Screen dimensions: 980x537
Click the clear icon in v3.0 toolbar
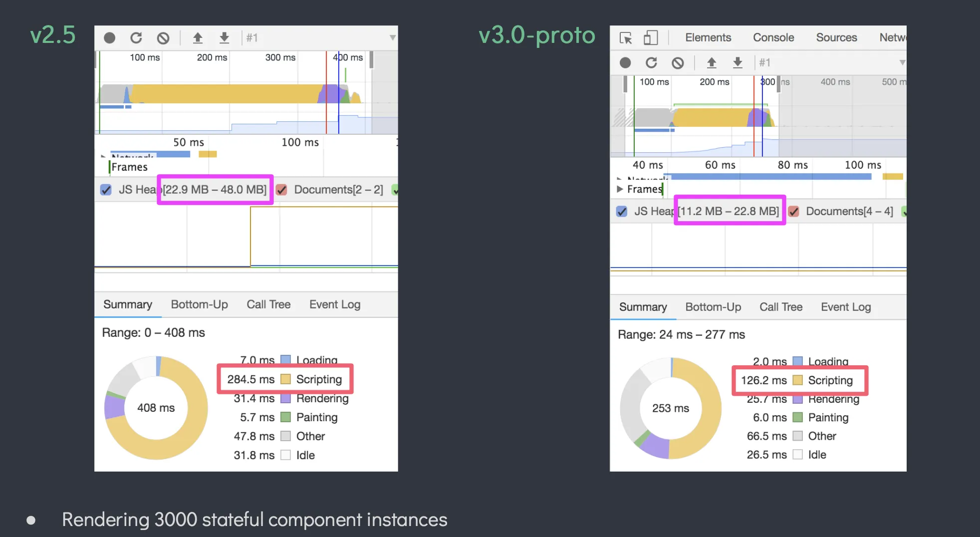[x=678, y=63]
